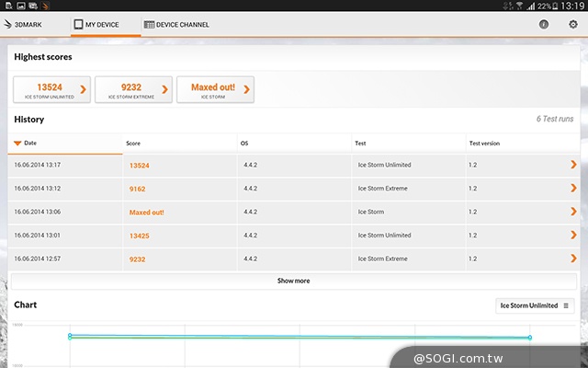Open details arrow for score 13425
The image size is (588, 368).
pyautogui.click(x=573, y=236)
